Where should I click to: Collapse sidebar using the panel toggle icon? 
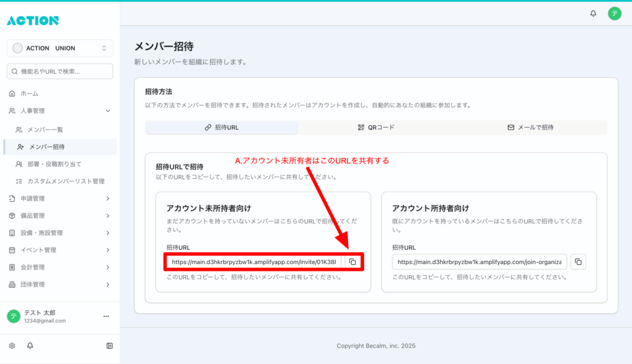point(109,346)
